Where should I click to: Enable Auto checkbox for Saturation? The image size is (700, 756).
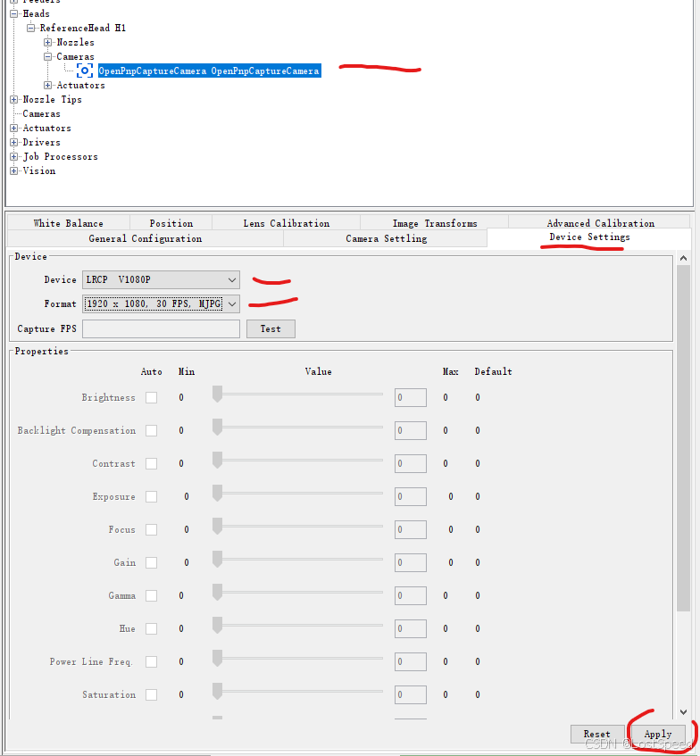click(152, 694)
